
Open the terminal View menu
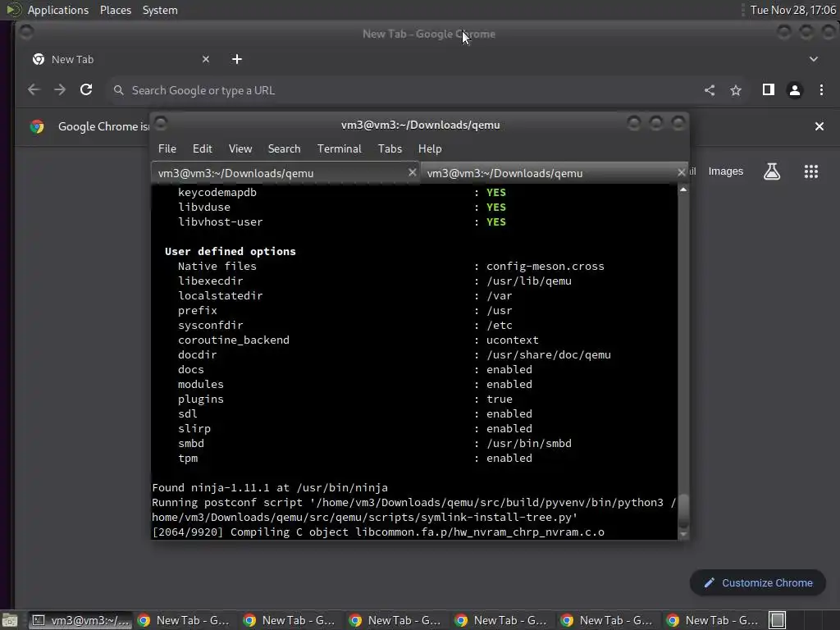pos(240,149)
